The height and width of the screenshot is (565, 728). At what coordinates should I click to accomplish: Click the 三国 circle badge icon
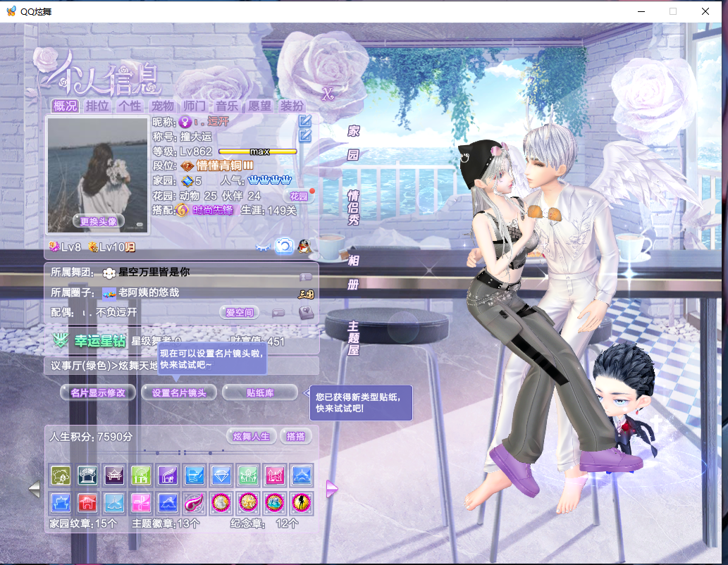306,294
